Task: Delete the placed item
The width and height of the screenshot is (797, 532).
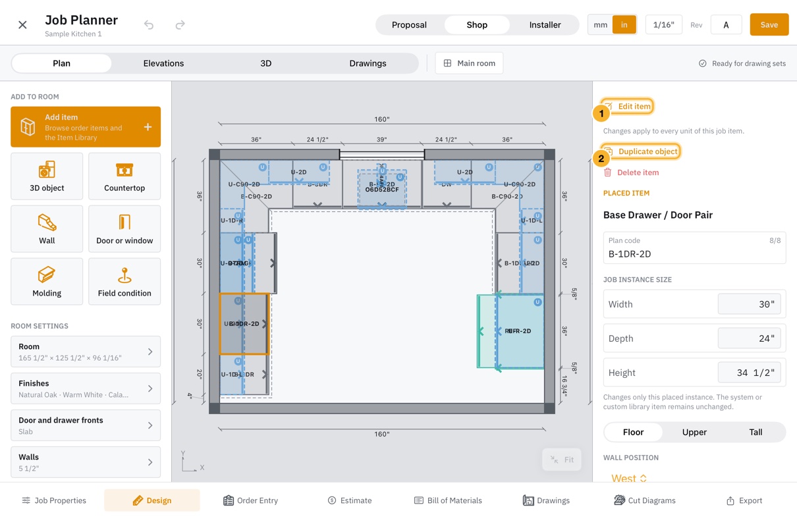Action: tap(631, 173)
